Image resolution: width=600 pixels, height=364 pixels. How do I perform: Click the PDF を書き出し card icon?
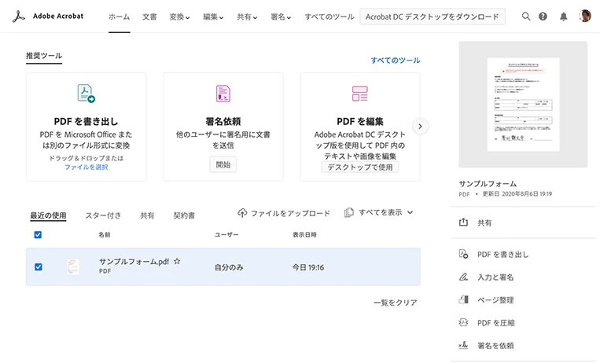86,94
